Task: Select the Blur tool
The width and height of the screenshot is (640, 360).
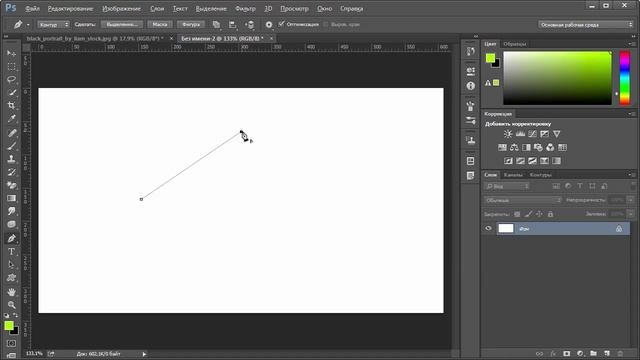Action: [x=11, y=211]
